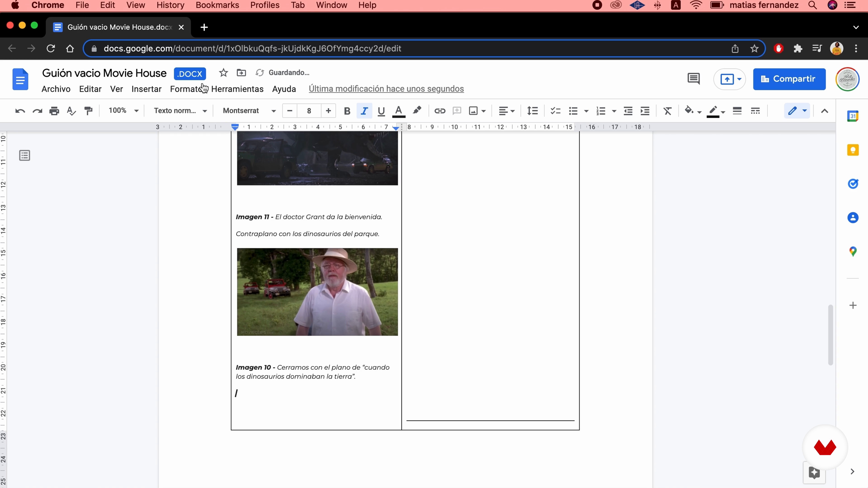Open Ver menu
The height and width of the screenshot is (488, 868).
point(116,89)
